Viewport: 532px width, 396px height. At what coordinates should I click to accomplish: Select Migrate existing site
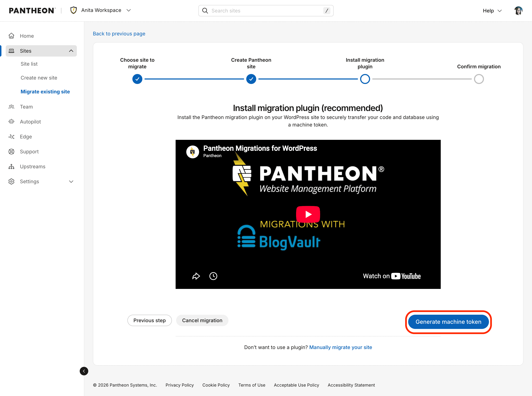coord(45,92)
